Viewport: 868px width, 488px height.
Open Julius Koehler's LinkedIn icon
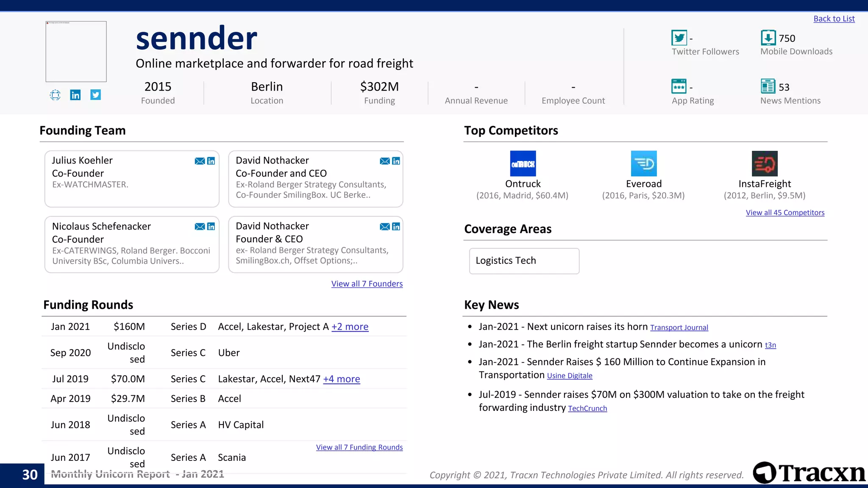(211, 161)
